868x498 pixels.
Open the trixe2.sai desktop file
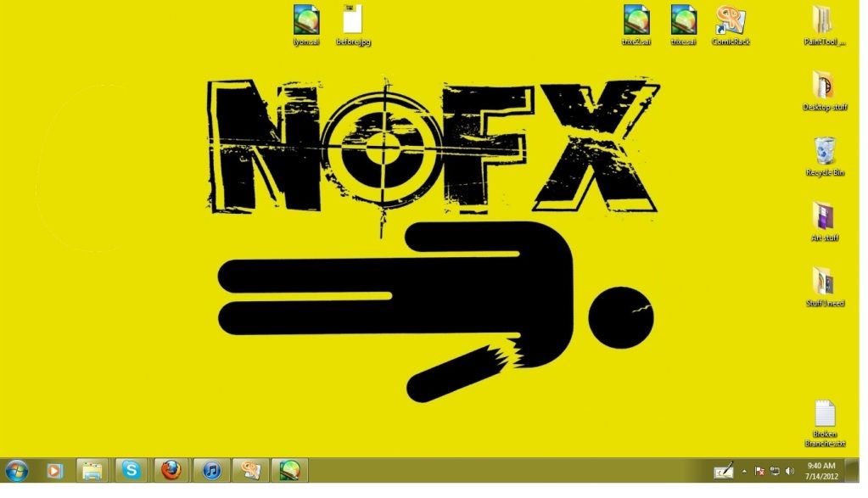[636, 25]
